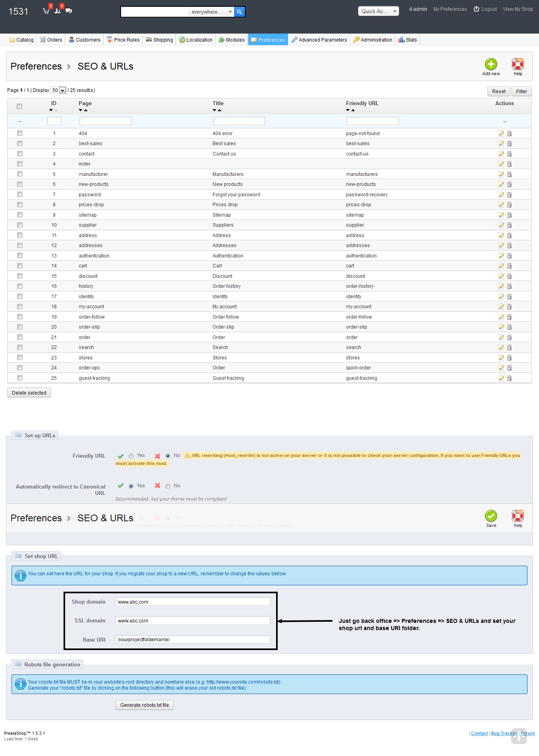Edit the manufacturer row
Image resolution: width=539 pixels, height=756 pixels.
[x=501, y=174]
